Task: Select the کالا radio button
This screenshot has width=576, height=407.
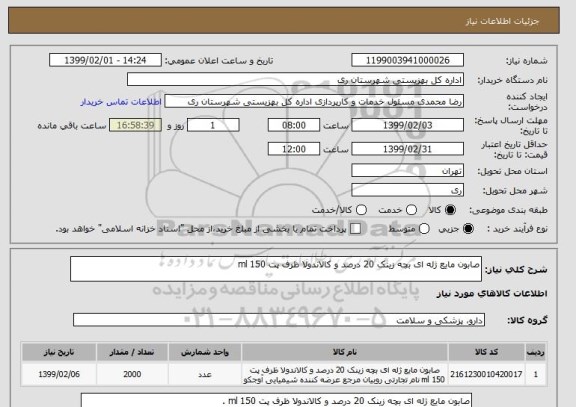Action: click(x=450, y=210)
